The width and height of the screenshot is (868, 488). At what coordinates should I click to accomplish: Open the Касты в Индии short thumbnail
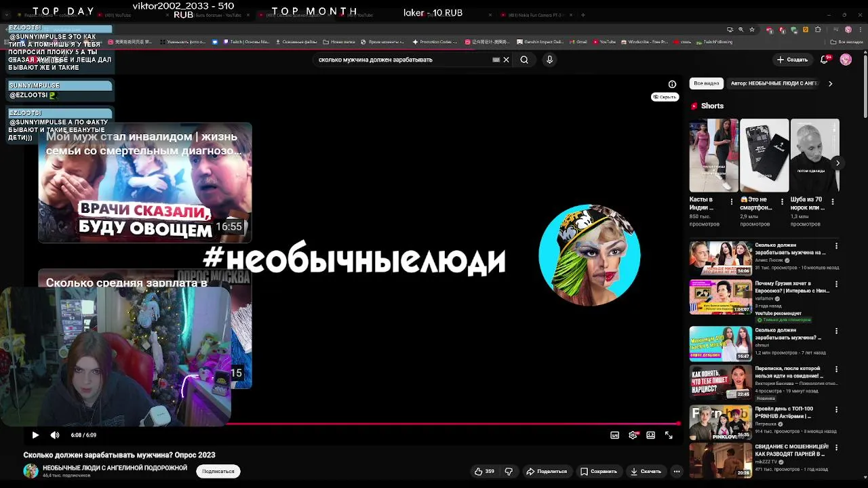[x=713, y=155]
